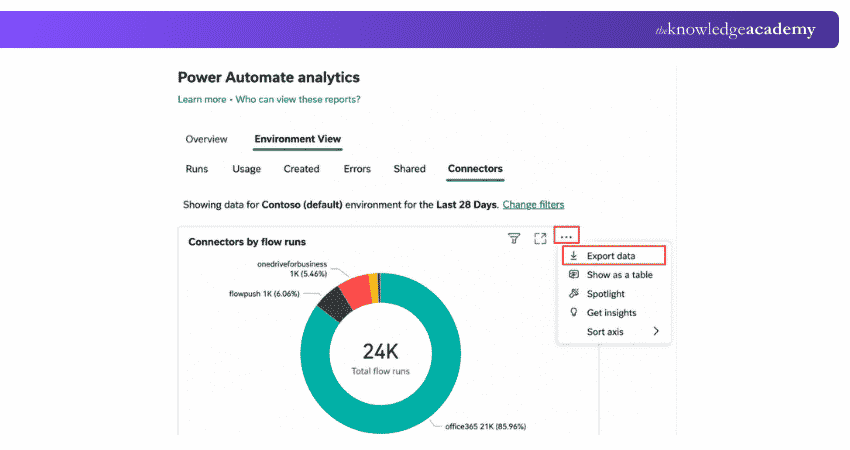Open the Shared tab
The width and height of the screenshot is (850, 450).
(409, 169)
